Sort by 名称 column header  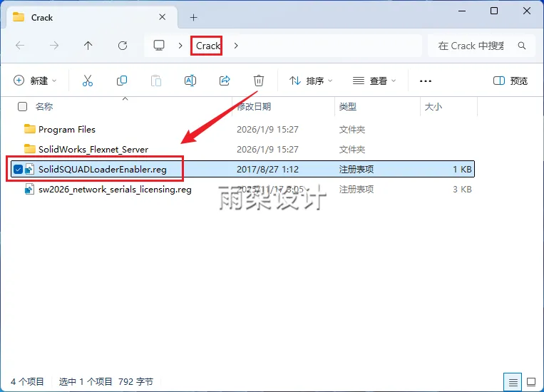[44, 106]
